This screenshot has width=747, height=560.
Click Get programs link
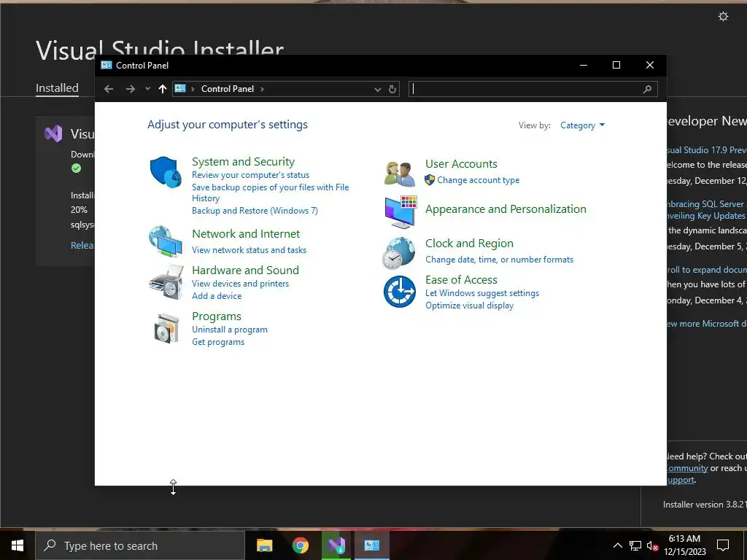(x=218, y=342)
